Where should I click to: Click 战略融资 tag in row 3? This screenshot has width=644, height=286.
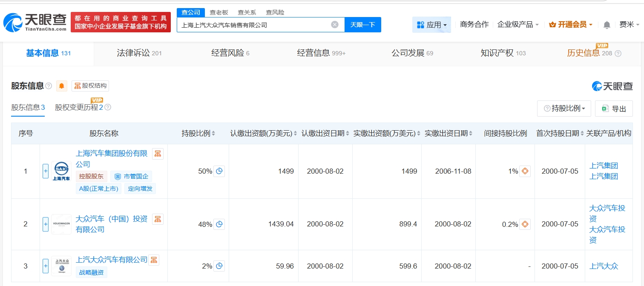click(x=92, y=272)
